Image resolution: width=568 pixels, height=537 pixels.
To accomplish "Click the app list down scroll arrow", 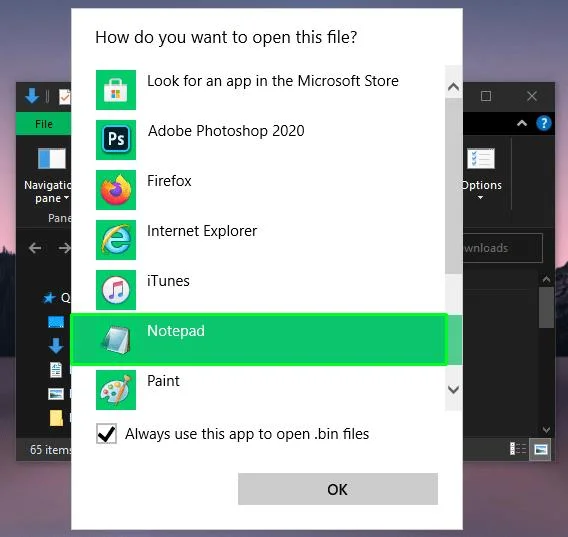I will tap(454, 390).
